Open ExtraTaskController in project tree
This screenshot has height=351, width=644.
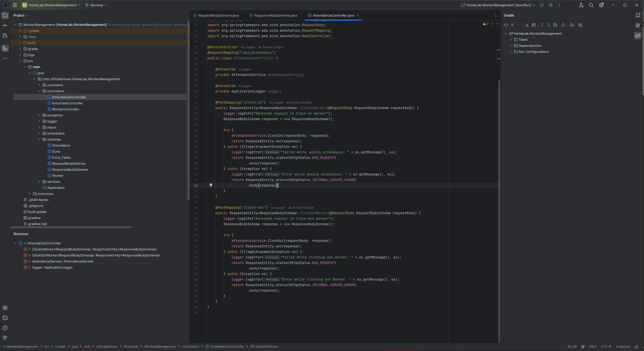(x=67, y=103)
